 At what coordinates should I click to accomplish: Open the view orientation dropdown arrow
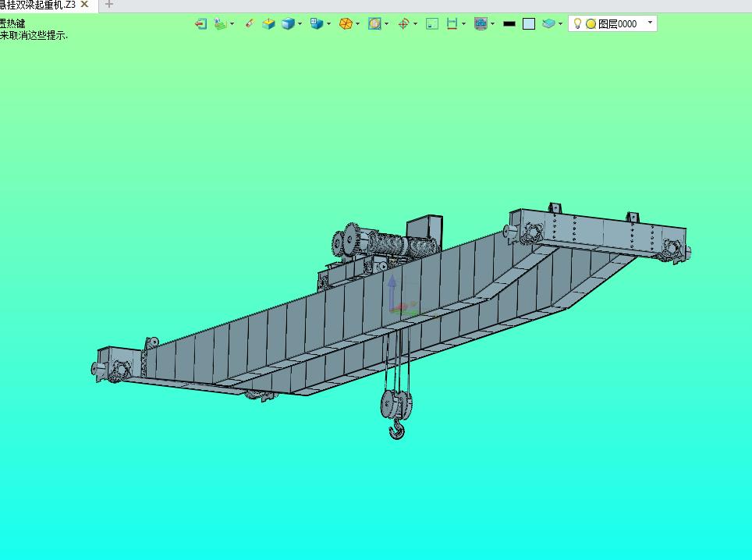[x=328, y=23]
